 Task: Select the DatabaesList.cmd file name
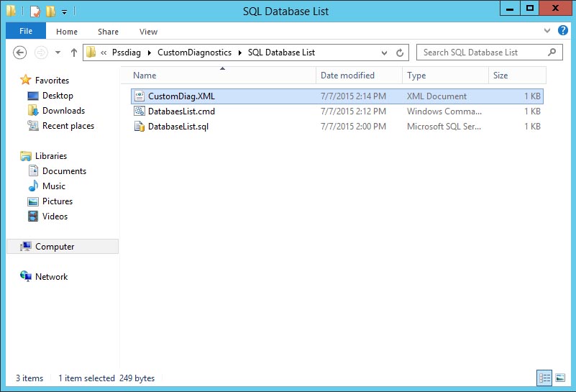[x=181, y=111]
